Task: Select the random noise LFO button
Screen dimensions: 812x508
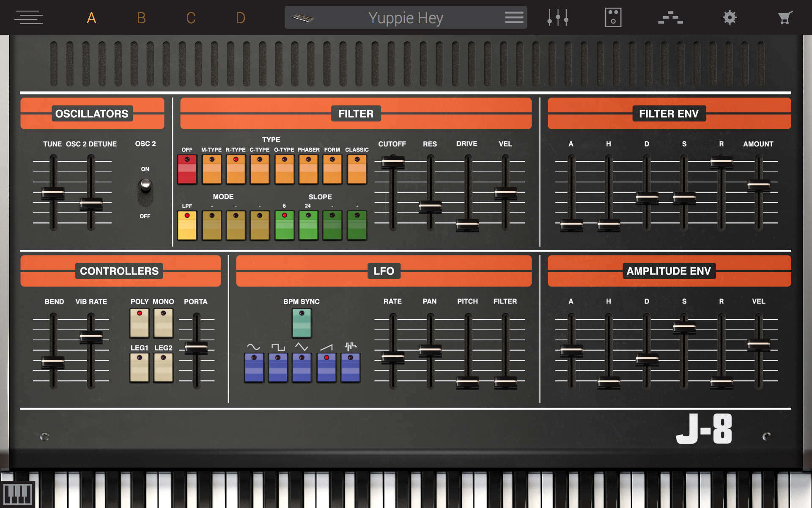Action: tap(351, 367)
